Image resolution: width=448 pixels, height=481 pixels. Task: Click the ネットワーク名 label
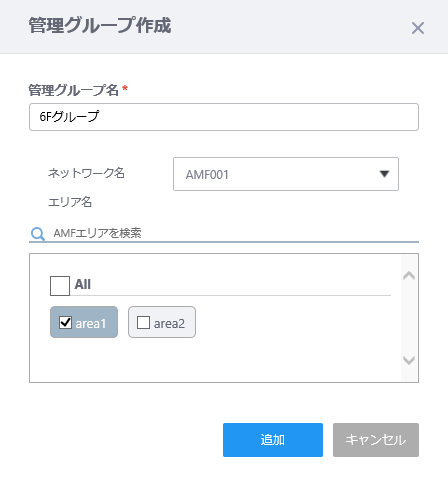click(86, 173)
